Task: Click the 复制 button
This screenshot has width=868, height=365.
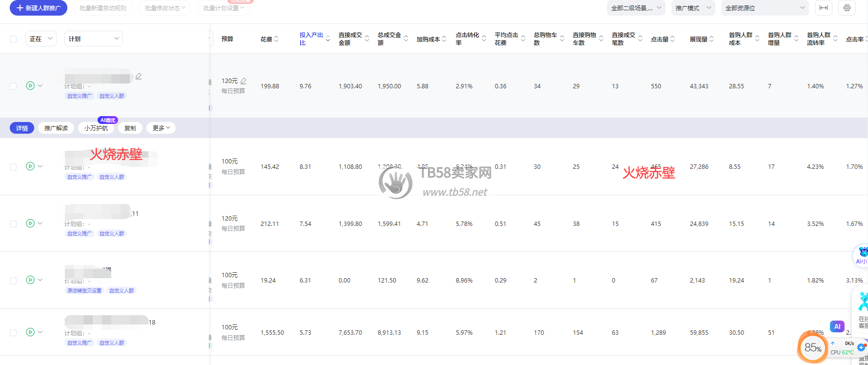Action: pyautogui.click(x=130, y=128)
